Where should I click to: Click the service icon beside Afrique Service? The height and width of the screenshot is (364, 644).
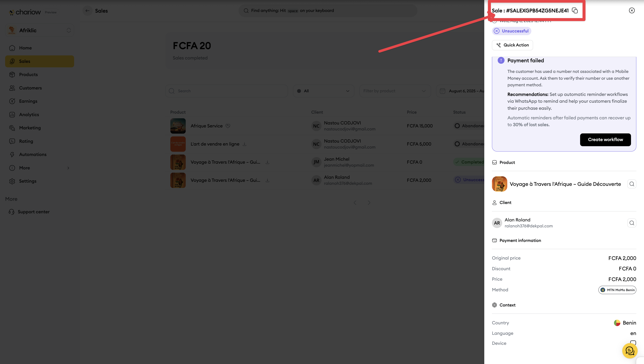click(228, 126)
